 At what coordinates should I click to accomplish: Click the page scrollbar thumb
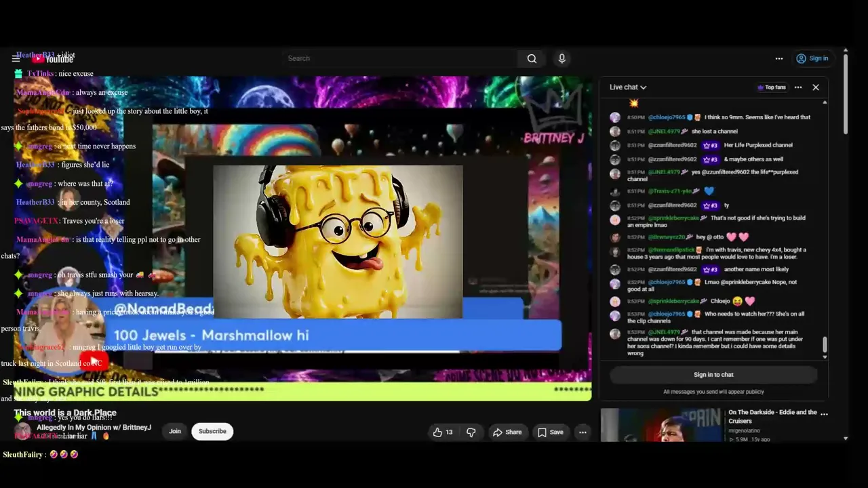tap(846, 94)
